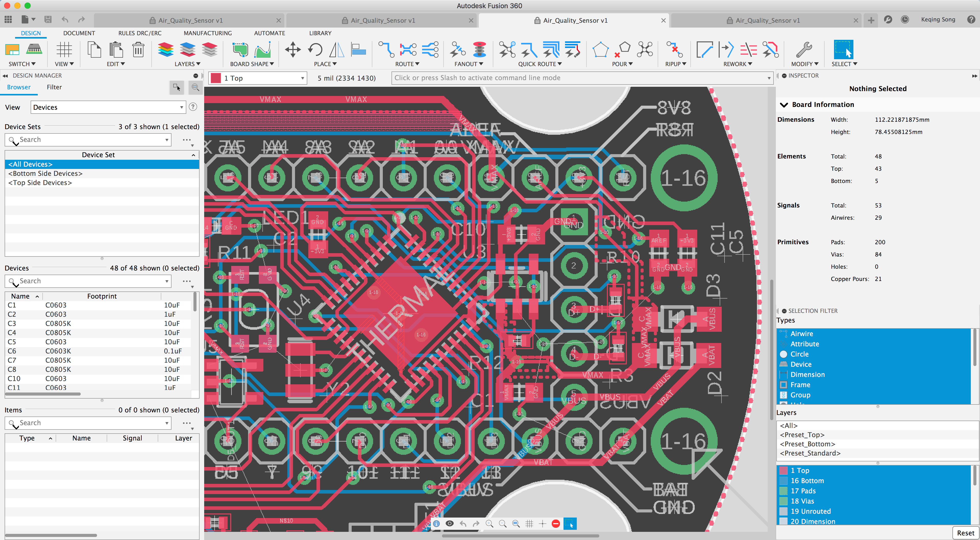The height and width of the screenshot is (540, 980).
Task: Click the save icon in top bar
Action: coord(47,19)
